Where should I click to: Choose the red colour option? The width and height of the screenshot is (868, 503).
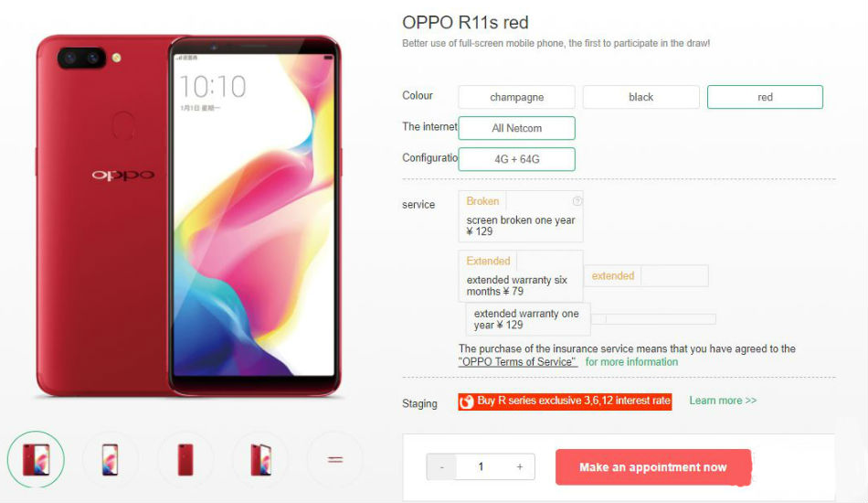coord(765,97)
